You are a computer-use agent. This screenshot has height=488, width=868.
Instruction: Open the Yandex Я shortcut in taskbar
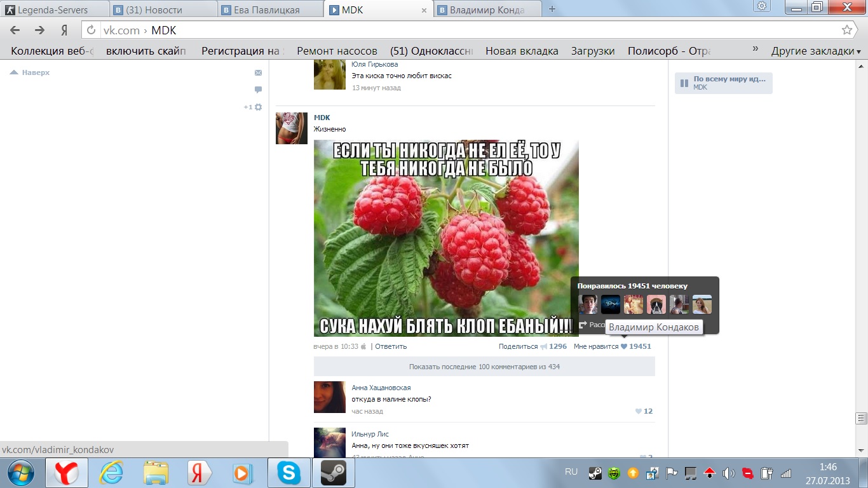200,473
